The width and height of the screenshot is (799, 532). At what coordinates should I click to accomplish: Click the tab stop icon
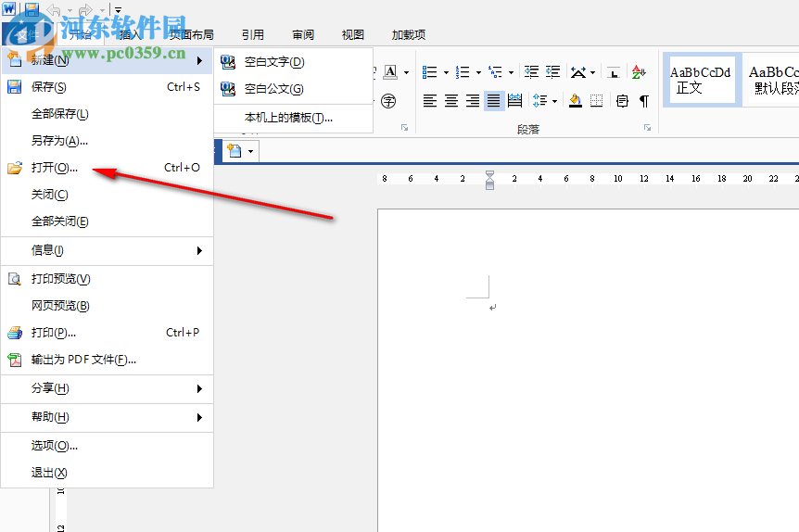click(614, 72)
